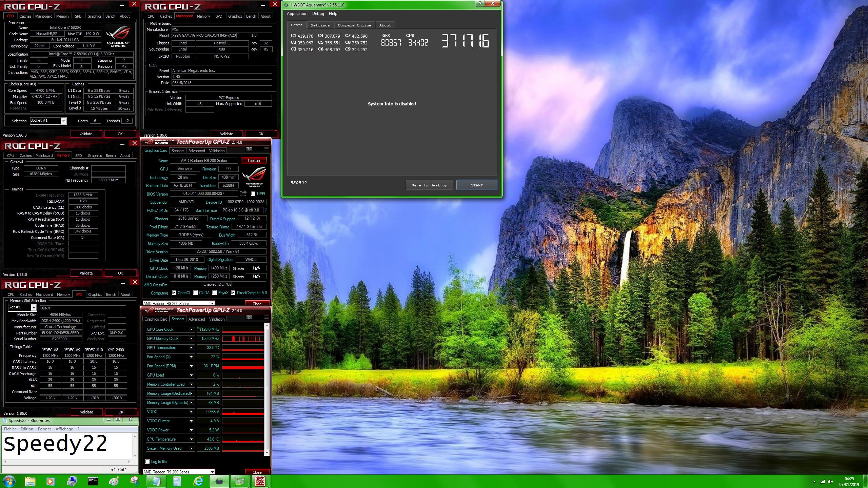The width and height of the screenshot is (868, 488).
Task: Show hidden tray icons arrow
Action: 814,482
